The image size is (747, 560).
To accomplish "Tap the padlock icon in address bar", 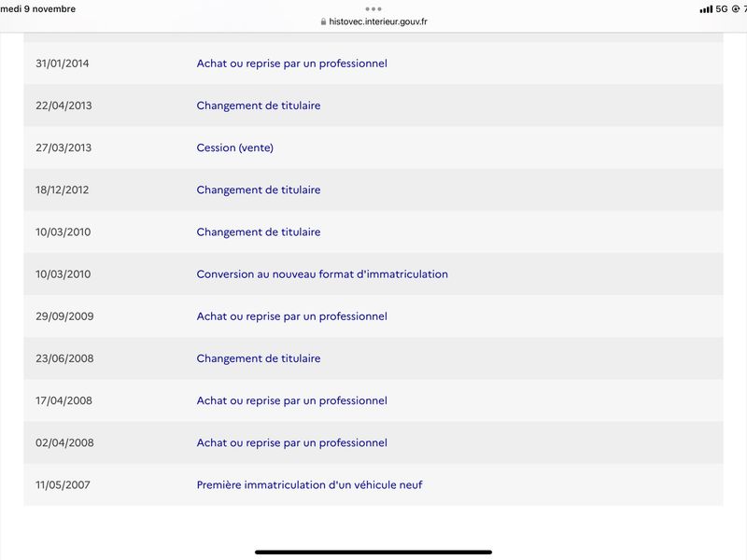I will 323,21.
